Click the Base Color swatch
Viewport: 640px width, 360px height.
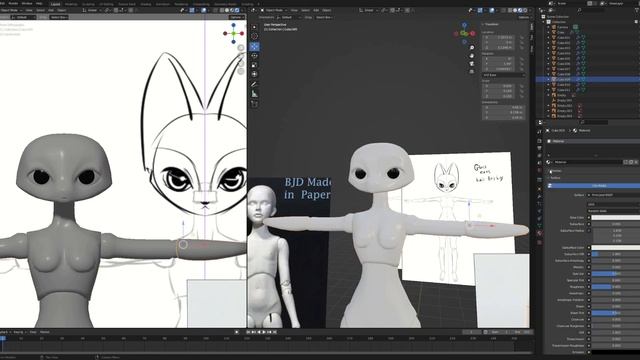tap(616, 218)
